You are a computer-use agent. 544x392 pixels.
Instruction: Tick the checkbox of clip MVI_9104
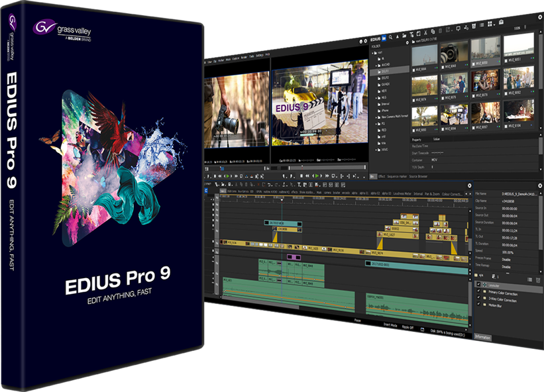click(506, 126)
